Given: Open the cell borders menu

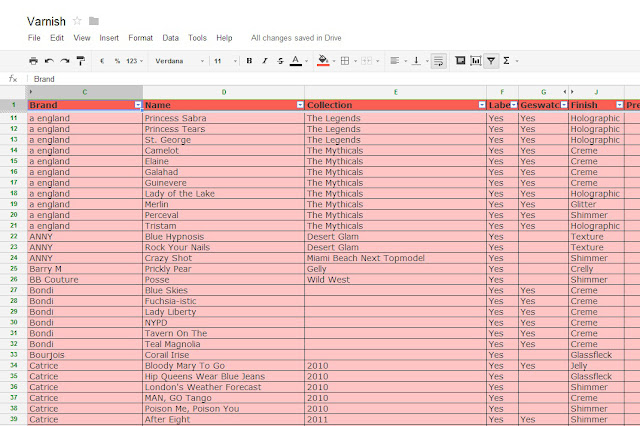Looking at the screenshot, I should [x=345, y=61].
